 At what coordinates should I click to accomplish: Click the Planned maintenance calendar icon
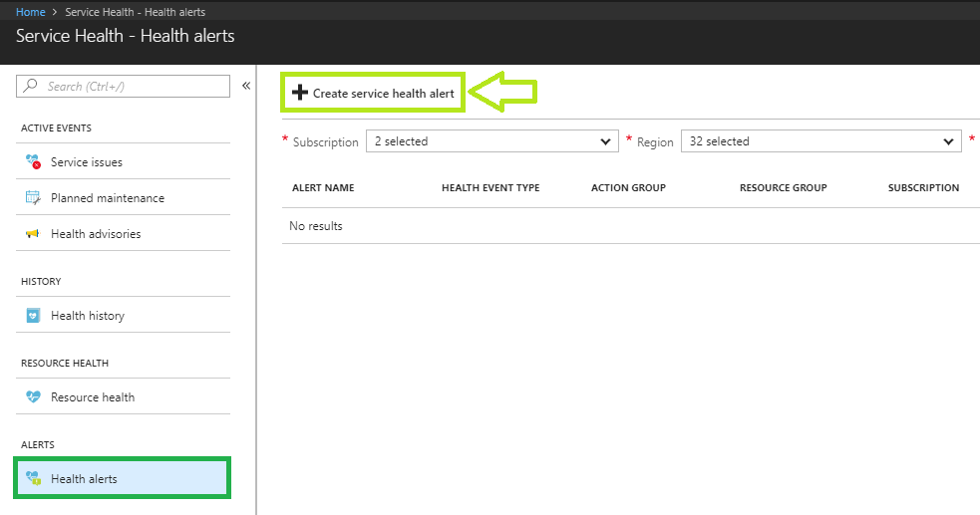[x=33, y=198]
